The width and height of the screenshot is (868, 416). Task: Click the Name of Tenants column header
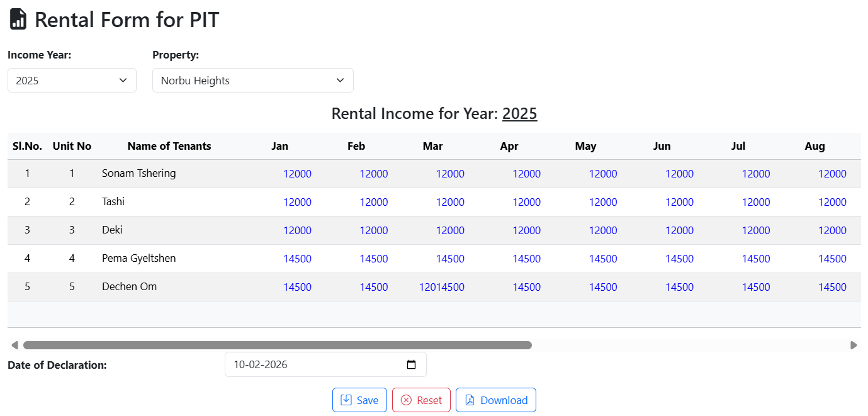pos(169,146)
